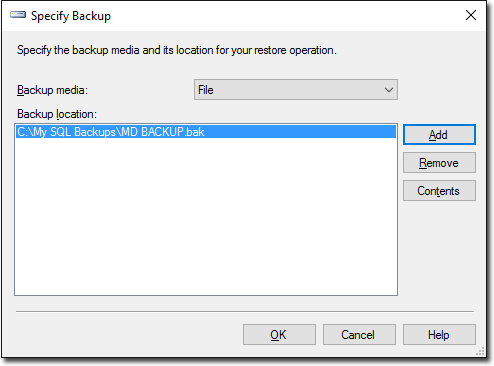Click blank gray area below Contents button

point(439,253)
